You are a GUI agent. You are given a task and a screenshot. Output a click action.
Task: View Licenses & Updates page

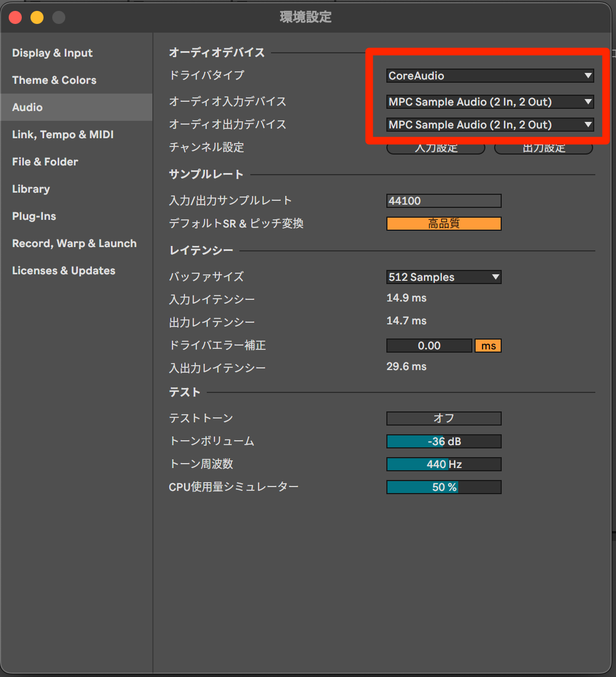[x=64, y=270]
